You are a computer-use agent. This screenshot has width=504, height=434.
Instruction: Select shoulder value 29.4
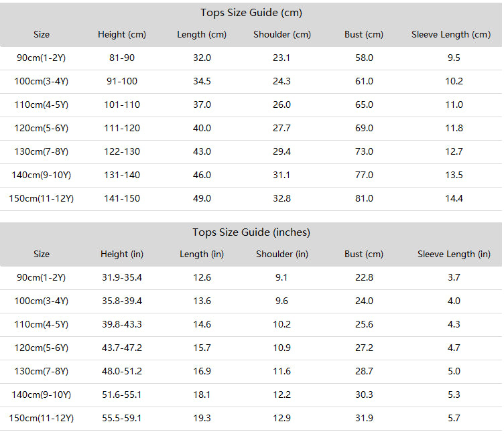point(281,151)
